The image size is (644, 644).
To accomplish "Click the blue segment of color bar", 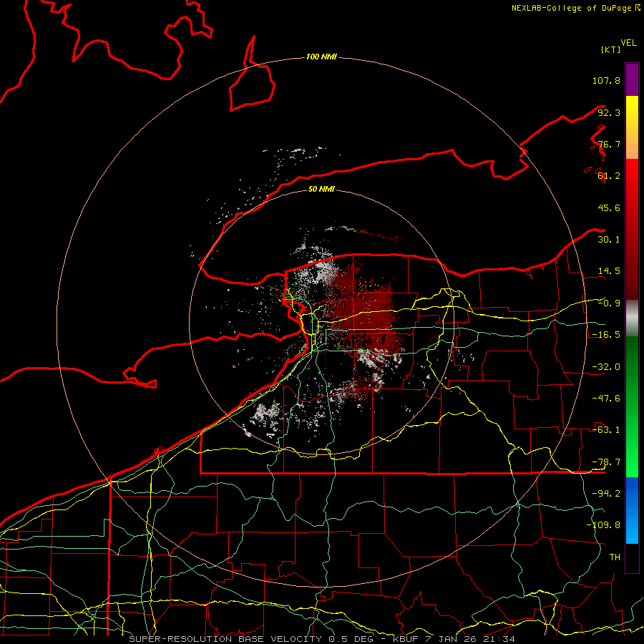I will coord(632,510).
